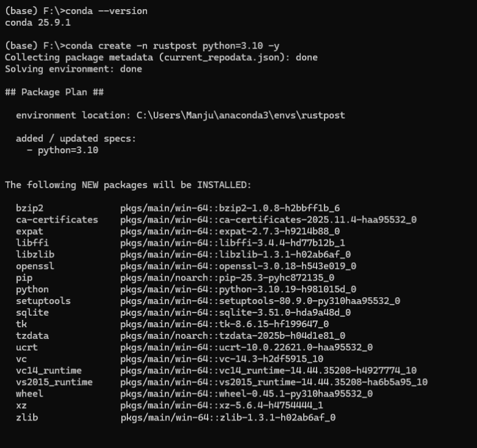
Task: Click the 'Solving environment: done' line
Action: coord(73,69)
